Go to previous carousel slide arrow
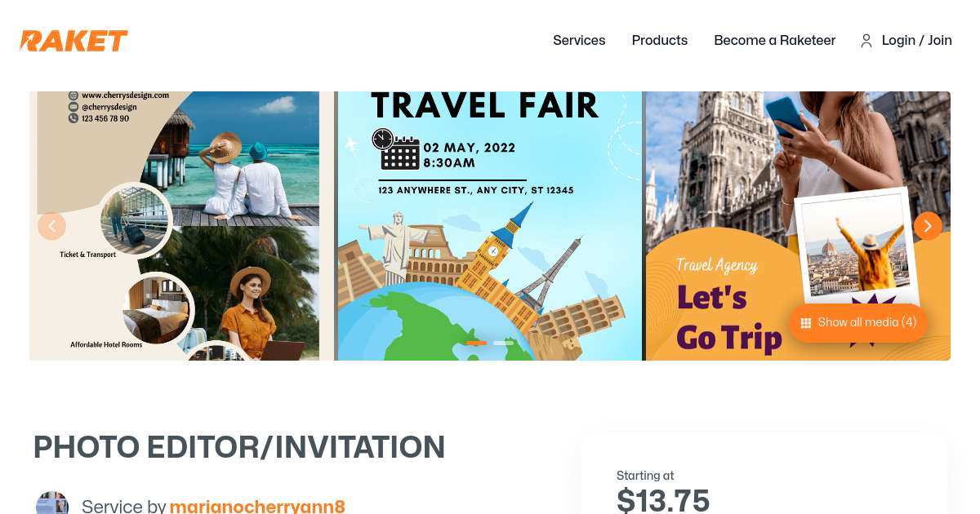Viewport: 980px width, 514px height. click(51, 226)
